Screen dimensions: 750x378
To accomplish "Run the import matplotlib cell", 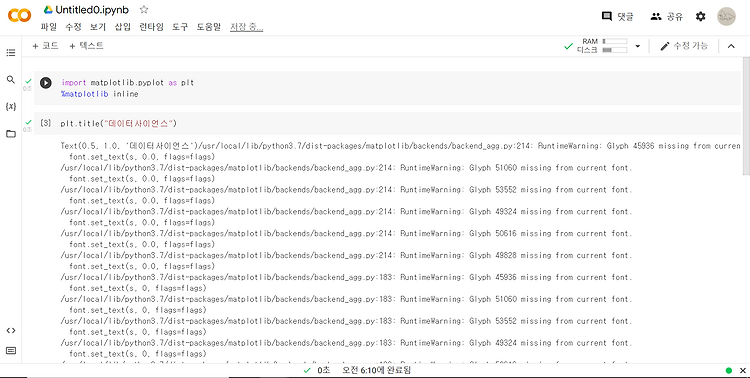I will [x=45, y=83].
